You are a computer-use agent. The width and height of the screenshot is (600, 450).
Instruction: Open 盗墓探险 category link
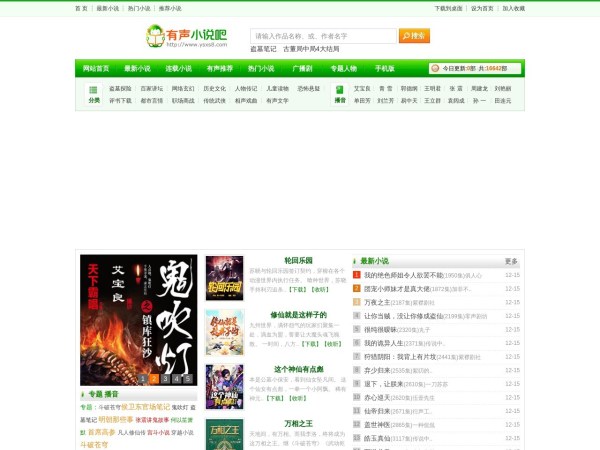point(121,89)
